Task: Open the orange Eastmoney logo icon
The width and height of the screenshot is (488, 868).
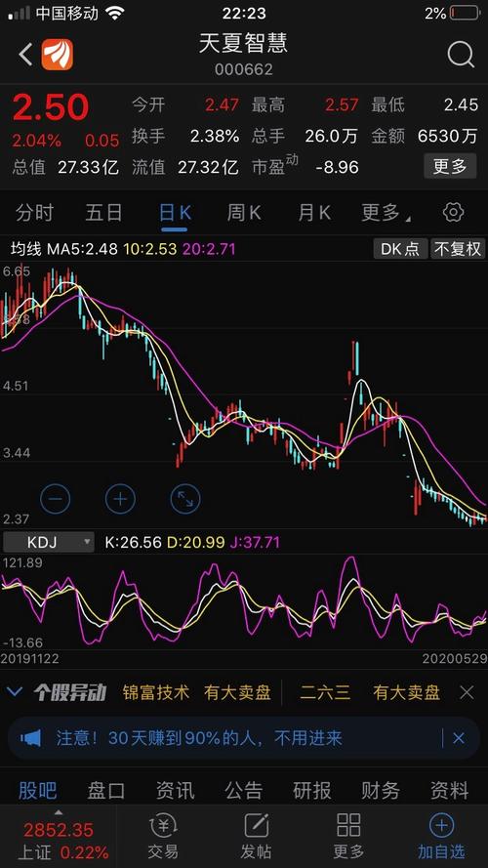Action: click(x=58, y=55)
